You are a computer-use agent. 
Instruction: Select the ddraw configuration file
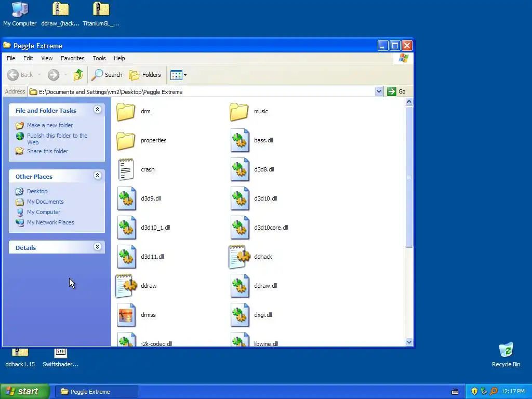[x=136, y=286]
